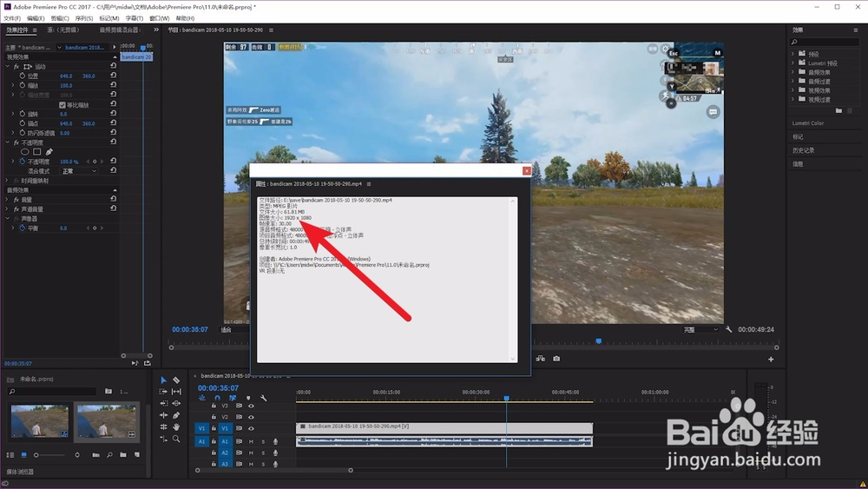Collapse the 运动 effect group

(x=8, y=67)
